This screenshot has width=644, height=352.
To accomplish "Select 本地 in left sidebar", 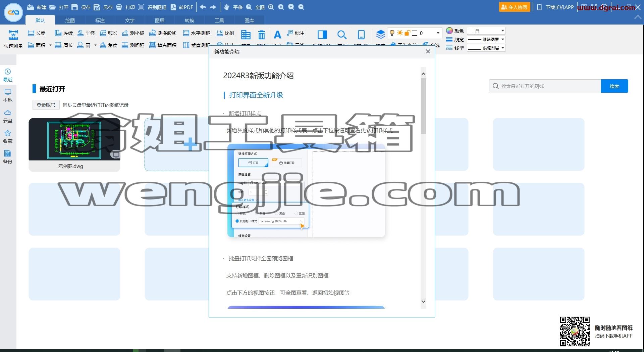I will point(8,96).
